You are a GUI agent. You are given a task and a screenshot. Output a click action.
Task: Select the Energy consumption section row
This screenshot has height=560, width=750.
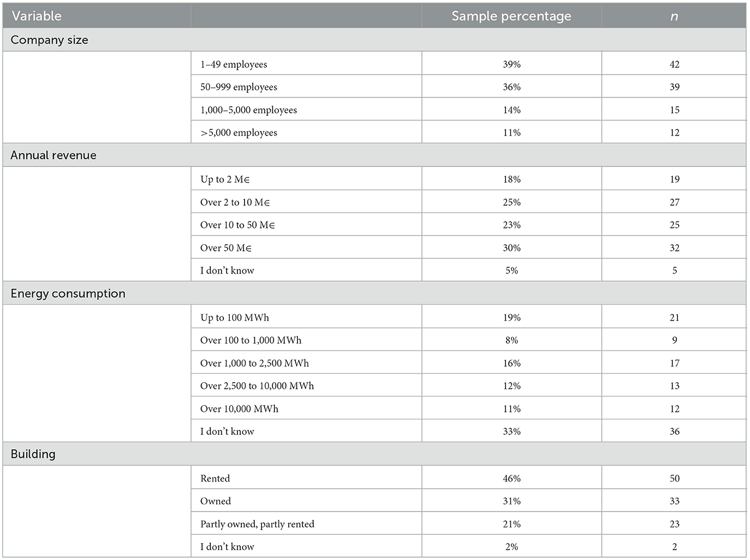pos(68,293)
